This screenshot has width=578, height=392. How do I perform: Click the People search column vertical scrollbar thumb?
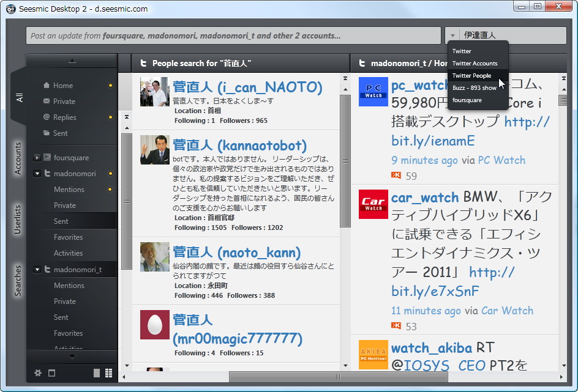(345, 161)
